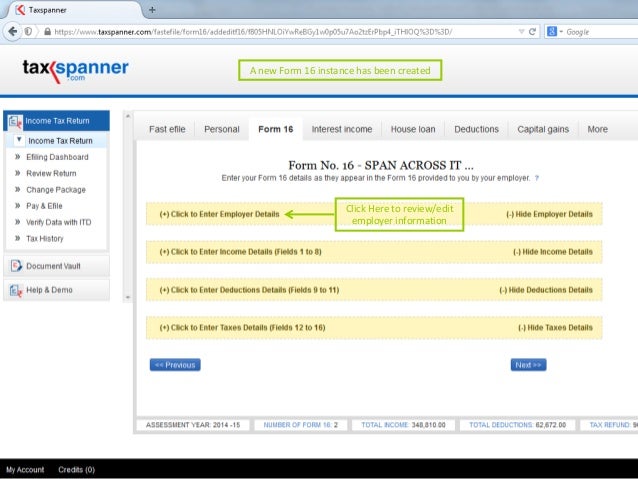
Task: Click the taxspanner.com logo
Action: point(75,70)
